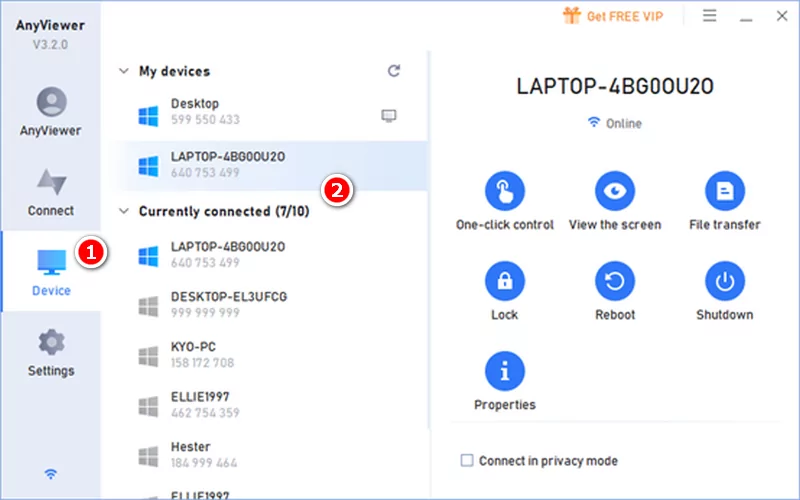Image resolution: width=800 pixels, height=500 pixels.
Task: Click the gift box icon
Action: click(x=572, y=16)
